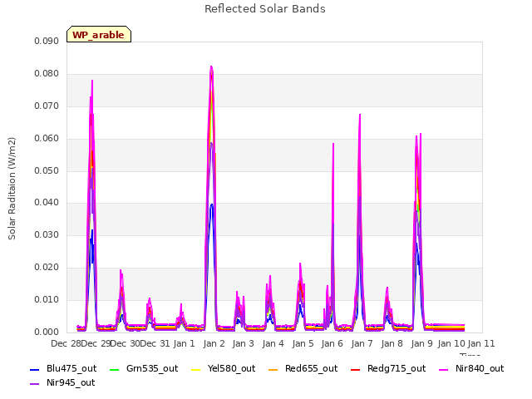Click the 0.010 y-axis tick label
Image resolution: width=532 pixels, height=399 pixels.
(x=47, y=300)
